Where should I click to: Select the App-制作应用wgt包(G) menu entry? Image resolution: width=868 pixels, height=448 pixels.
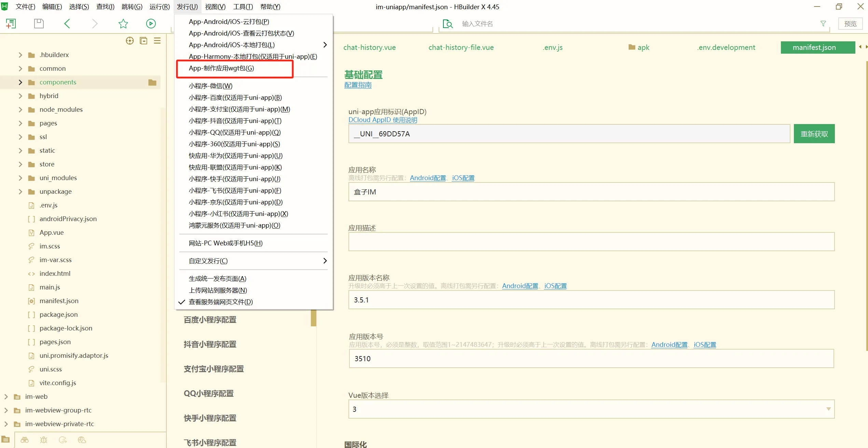(x=221, y=68)
